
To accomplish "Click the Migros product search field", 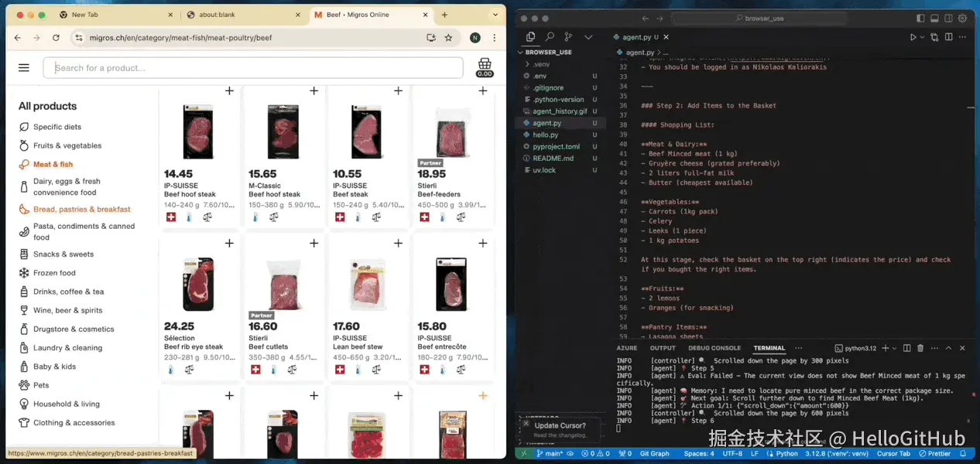I will 253,68.
